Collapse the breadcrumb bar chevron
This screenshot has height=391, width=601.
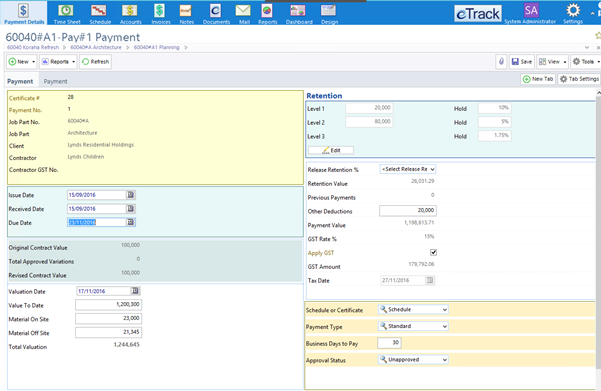[x=587, y=48]
